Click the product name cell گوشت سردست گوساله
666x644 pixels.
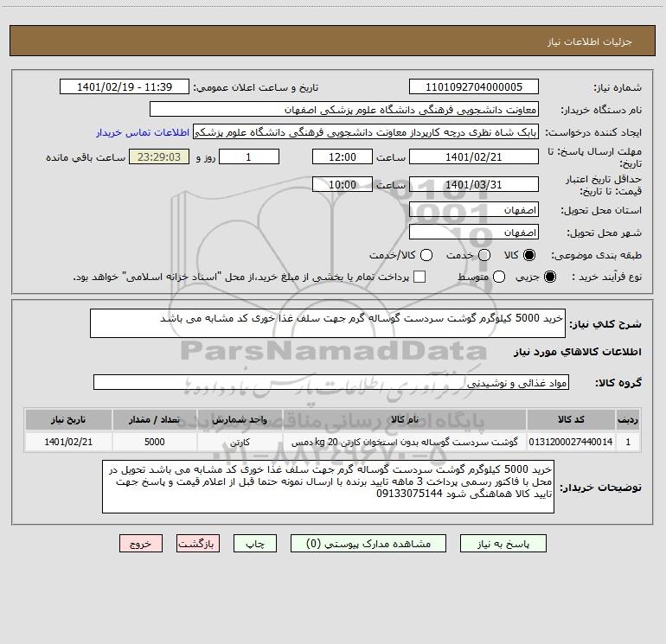pyautogui.click(x=405, y=442)
